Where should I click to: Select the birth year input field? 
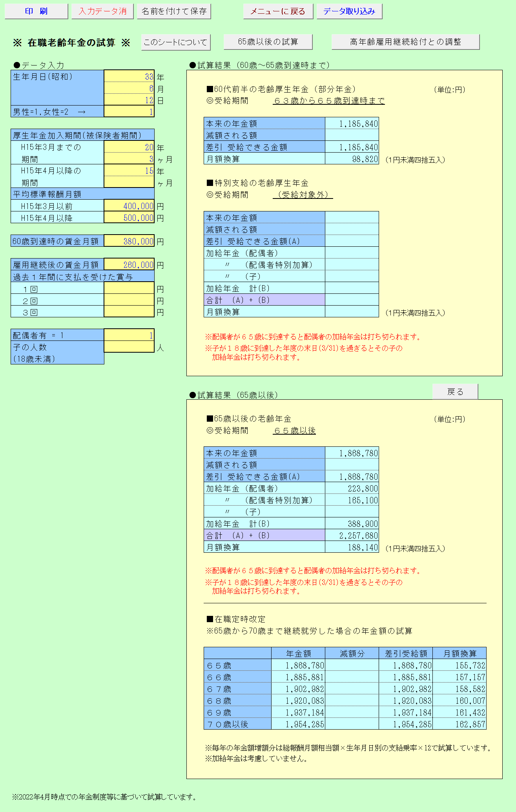pyautogui.click(x=129, y=76)
